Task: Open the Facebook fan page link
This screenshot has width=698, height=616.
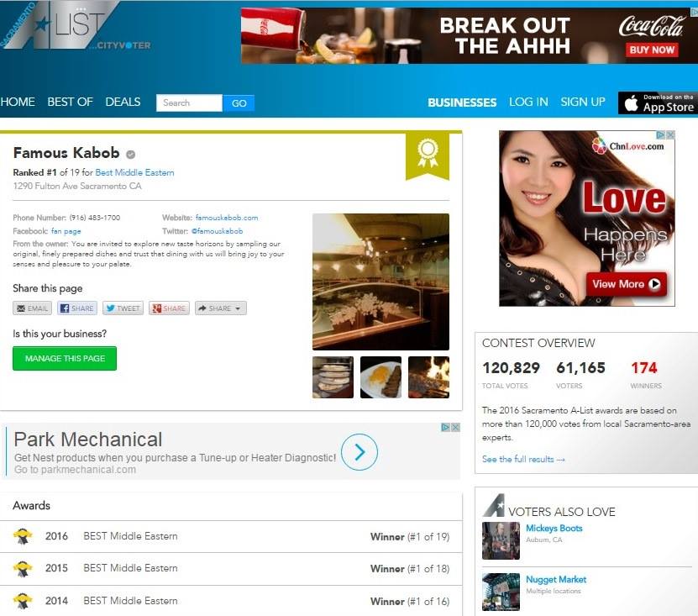Action: [x=66, y=231]
